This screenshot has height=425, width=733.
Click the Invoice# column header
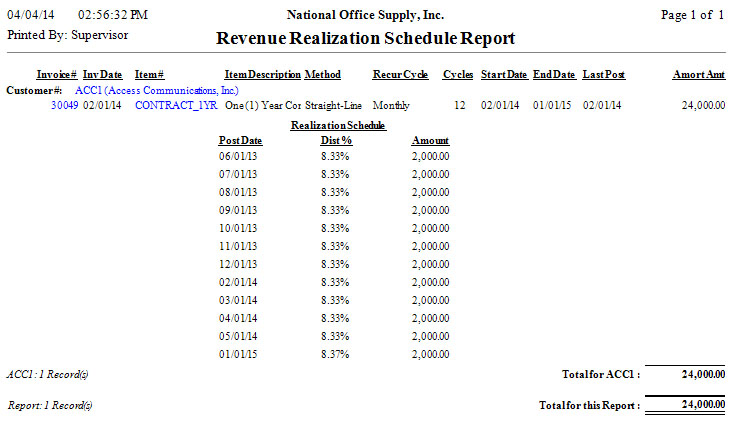(x=57, y=75)
